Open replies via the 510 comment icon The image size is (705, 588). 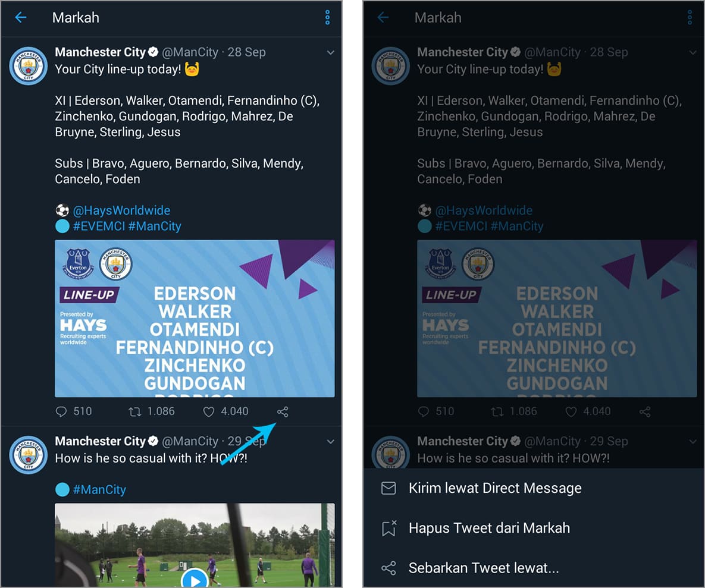point(61,411)
